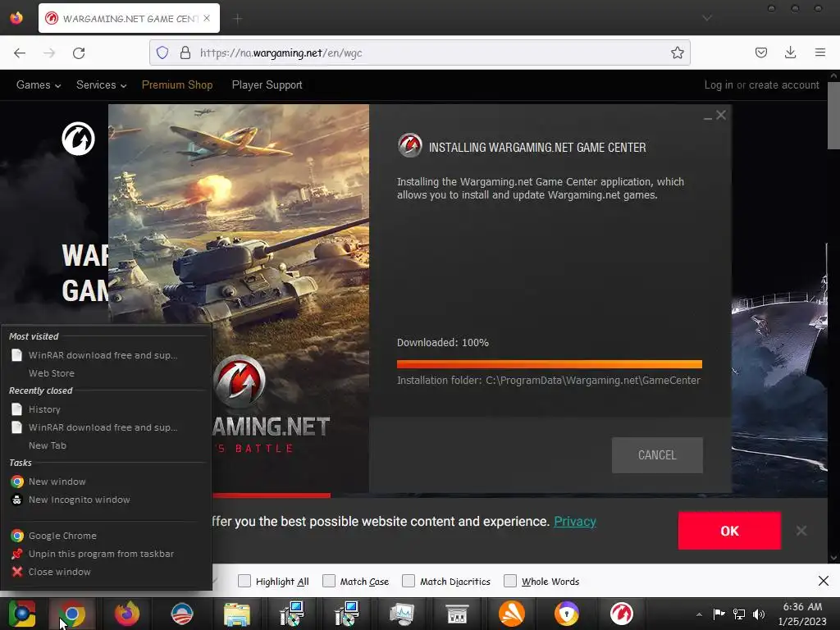Viewport: 840px width, 630px height.
Task: Open the volume control in system tray
Action: tap(759, 614)
